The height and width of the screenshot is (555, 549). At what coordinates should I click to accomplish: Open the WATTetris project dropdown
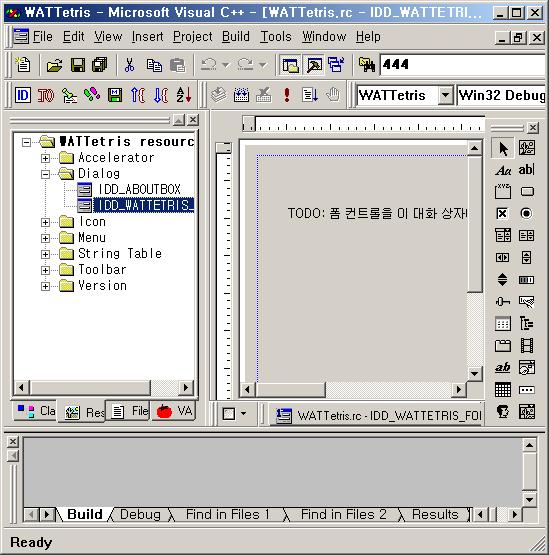pyautogui.click(x=446, y=95)
